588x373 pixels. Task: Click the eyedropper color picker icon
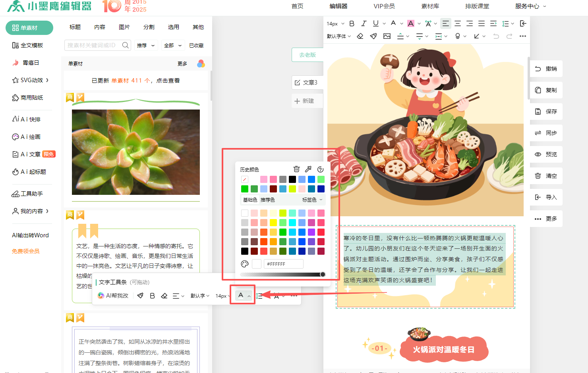click(x=308, y=169)
